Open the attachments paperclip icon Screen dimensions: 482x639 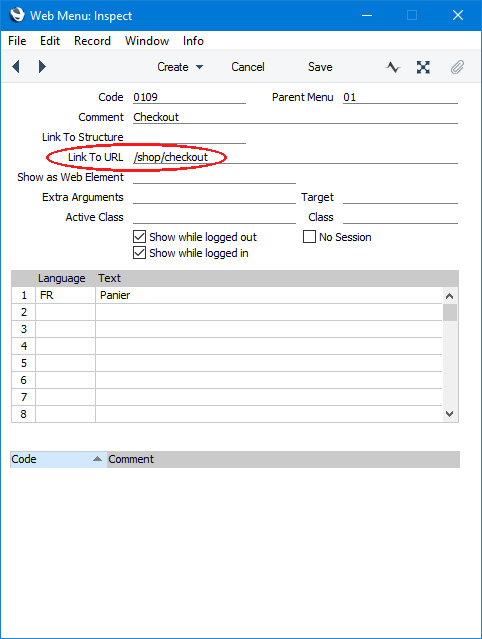pyautogui.click(x=457, y=67)
